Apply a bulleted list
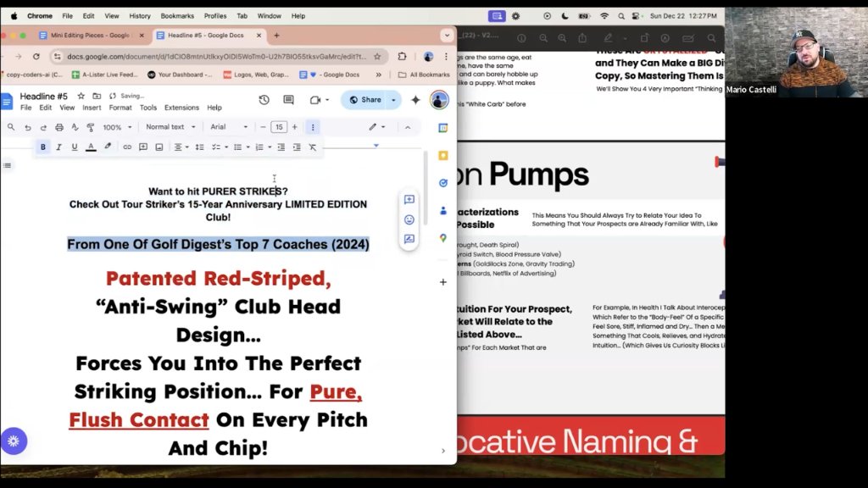This screenshot has width=868, height=488. 237,147
